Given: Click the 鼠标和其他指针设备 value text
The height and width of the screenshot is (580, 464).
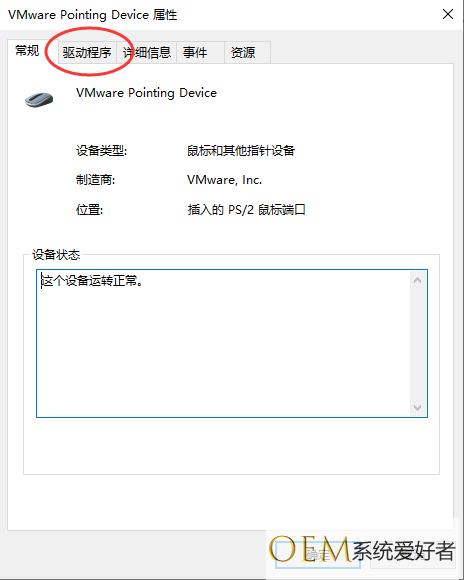Looking at the screenshot, I should [241, 151].
